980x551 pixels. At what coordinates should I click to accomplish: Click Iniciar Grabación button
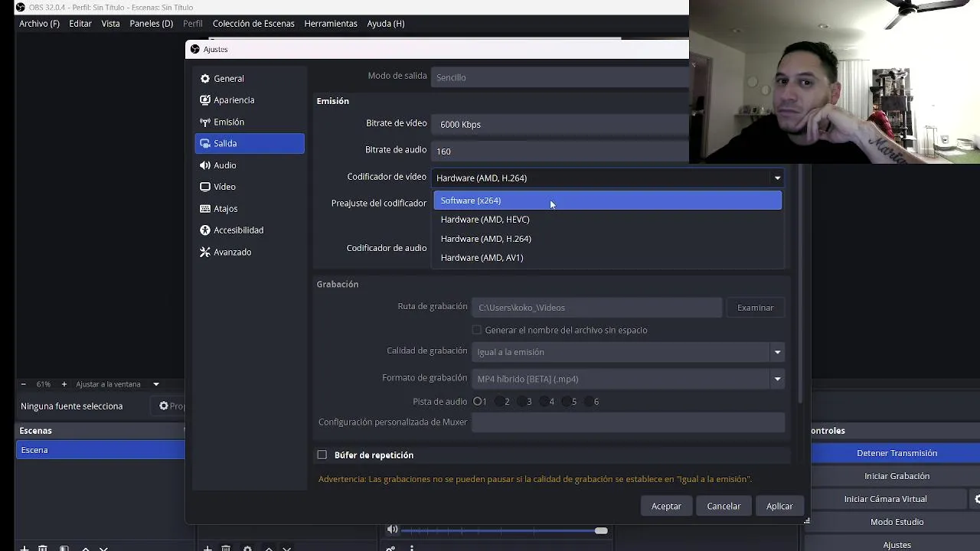[x=897, y=476]
